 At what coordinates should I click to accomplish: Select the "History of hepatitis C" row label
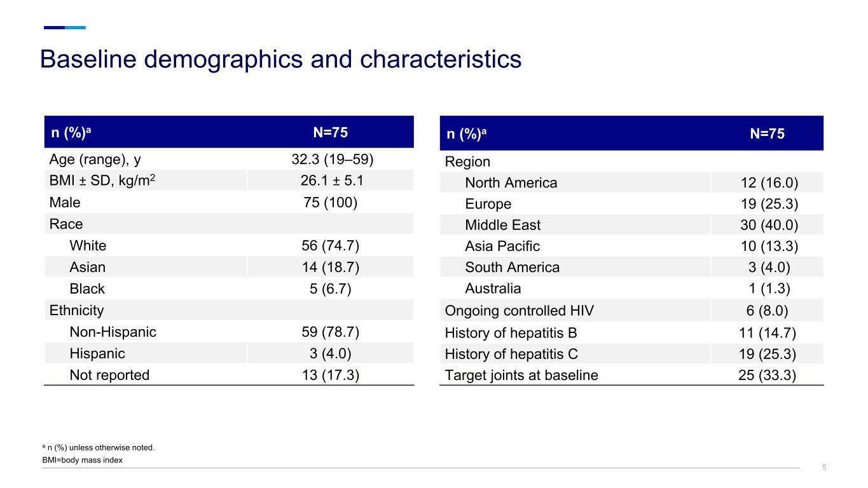511,354
